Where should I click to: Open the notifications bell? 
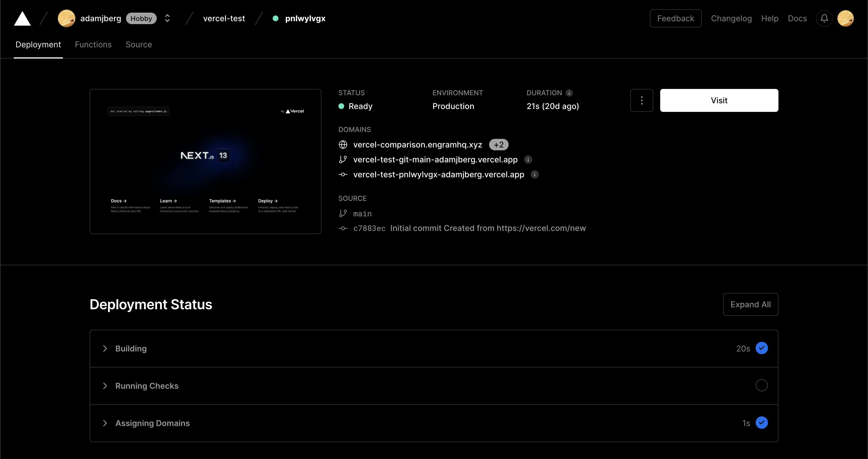click(824, 18)
